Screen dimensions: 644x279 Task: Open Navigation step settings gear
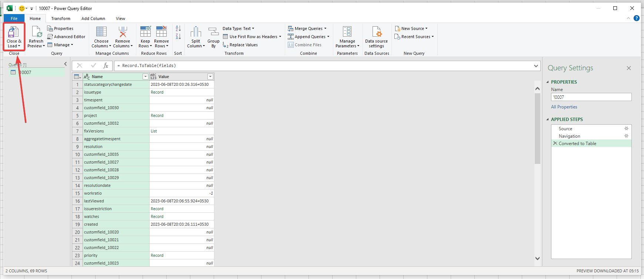[626, 136]
